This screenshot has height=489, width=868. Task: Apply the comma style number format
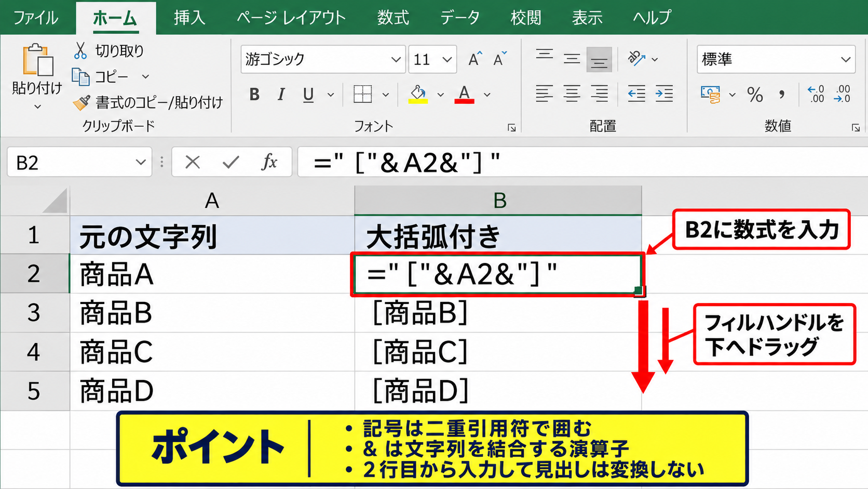pos(782,95)
